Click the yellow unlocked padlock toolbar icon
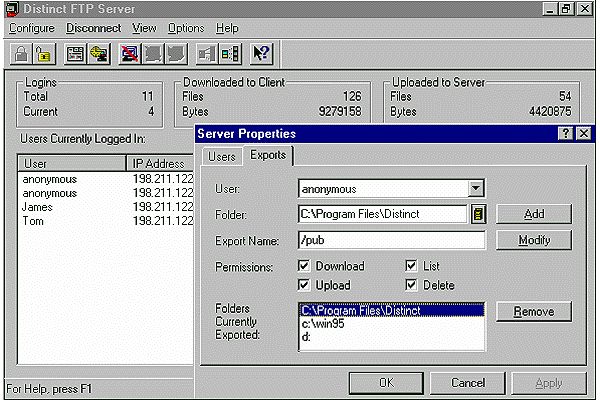The image size is (600, 400). point(44,53)
